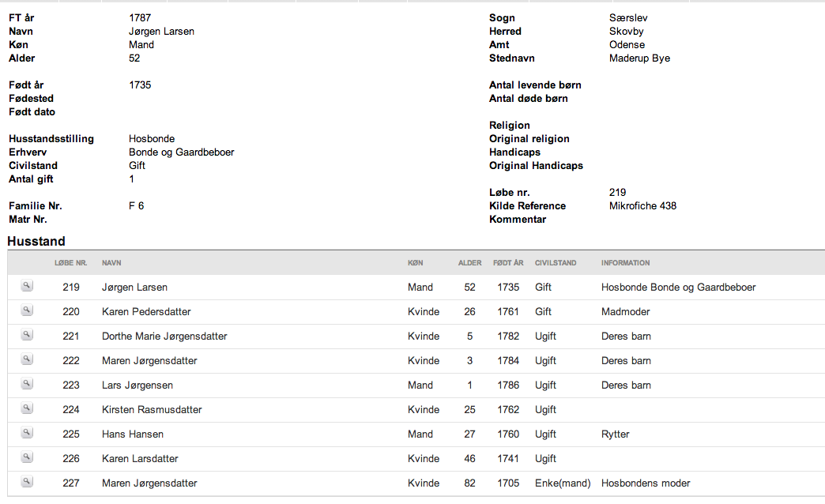Click Mikrofiche 438 source reference

642,205
